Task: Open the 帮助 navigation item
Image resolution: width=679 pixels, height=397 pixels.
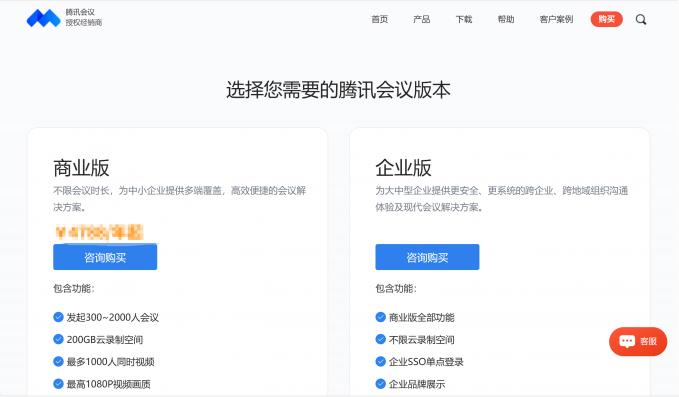Action: coord(505,19)
